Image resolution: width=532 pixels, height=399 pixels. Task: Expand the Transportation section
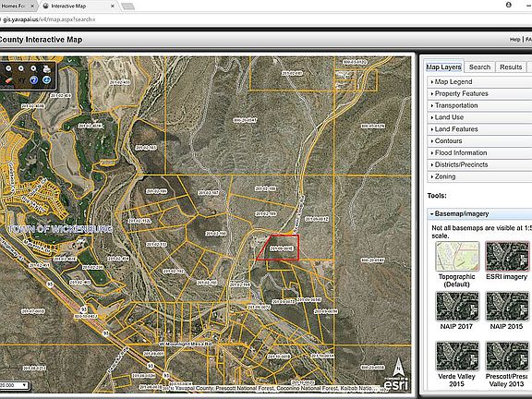[x=479, y=105]
